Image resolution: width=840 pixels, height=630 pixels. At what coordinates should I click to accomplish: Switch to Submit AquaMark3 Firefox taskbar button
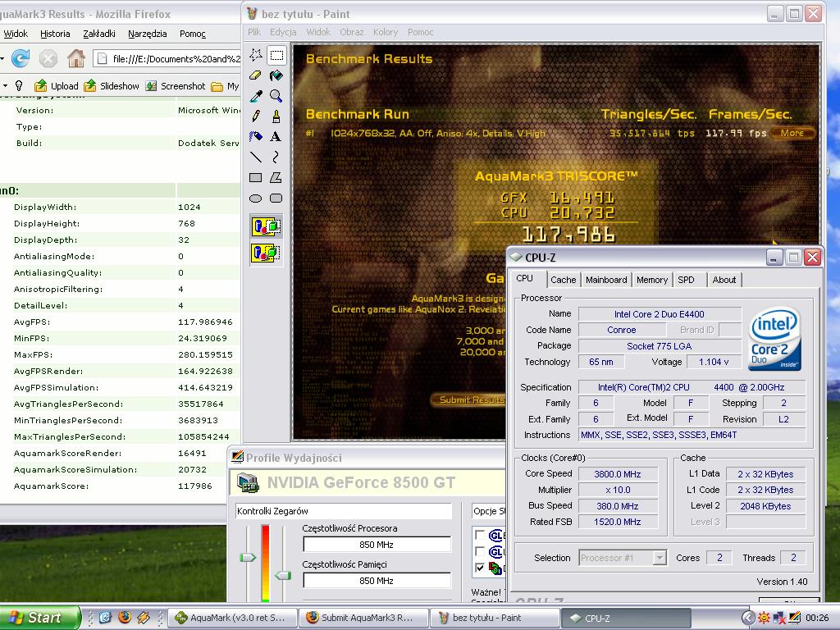point(363,618)
